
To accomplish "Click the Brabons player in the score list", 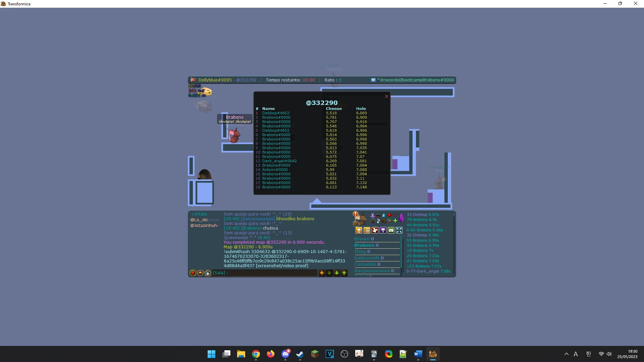I will (x=366, y=245).
